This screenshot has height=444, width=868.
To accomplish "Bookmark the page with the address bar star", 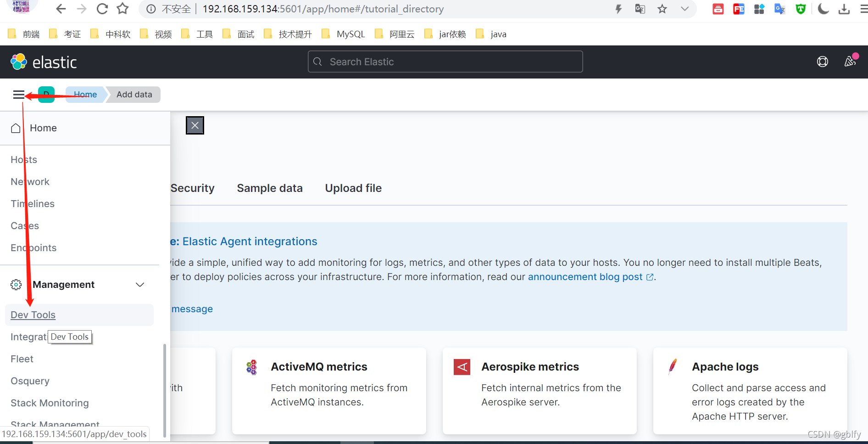I will point(662,9).
